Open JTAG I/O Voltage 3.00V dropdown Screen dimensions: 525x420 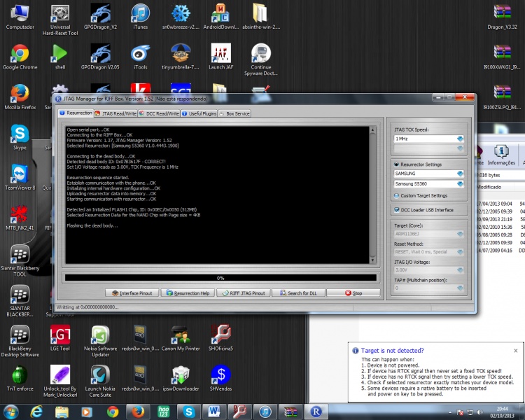point(428,270)
